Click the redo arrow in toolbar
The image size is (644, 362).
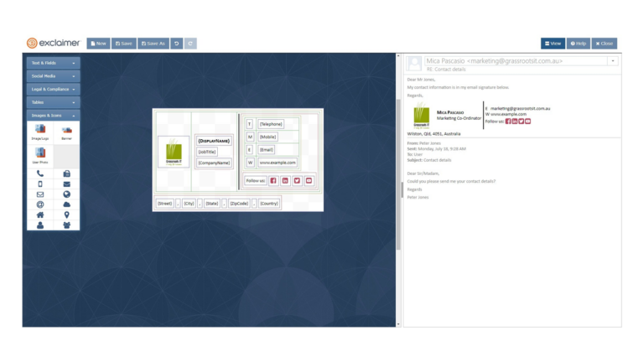pyautogui.click(x=190, y=44)
